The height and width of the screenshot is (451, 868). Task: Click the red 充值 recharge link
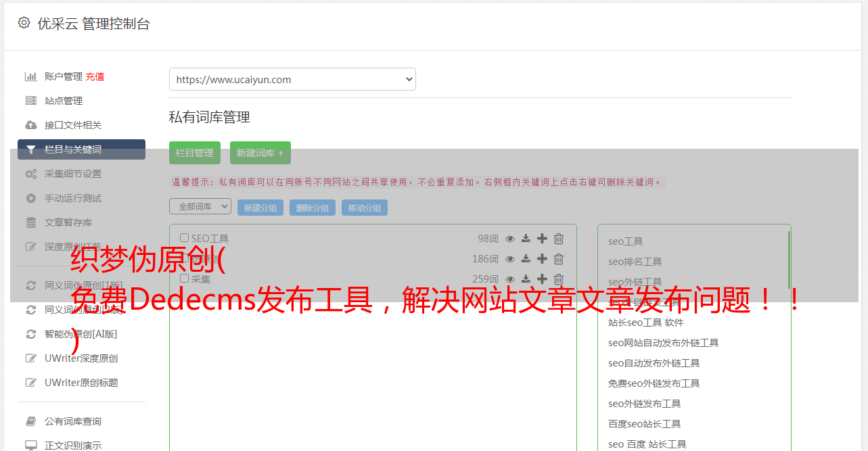pyautogui.click(x=95, y=76)
